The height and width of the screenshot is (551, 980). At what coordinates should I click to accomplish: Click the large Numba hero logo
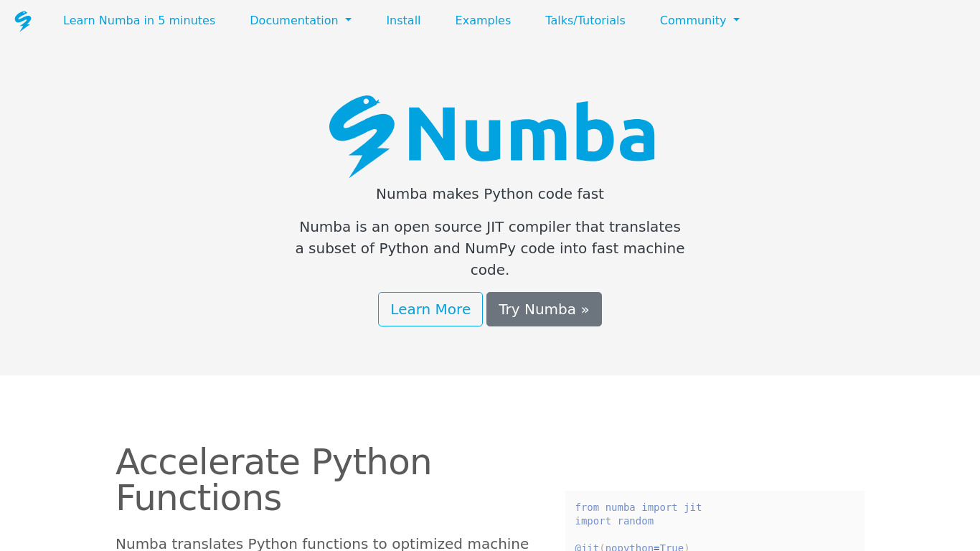click(491, 136)
